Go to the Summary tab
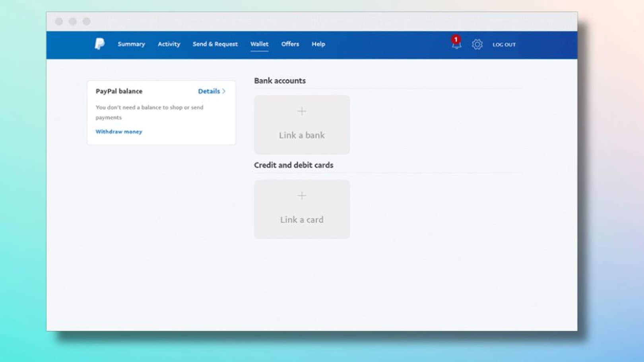Image resolution: width=644 pixels, height=362 pixels. click(x=131, y=44)
